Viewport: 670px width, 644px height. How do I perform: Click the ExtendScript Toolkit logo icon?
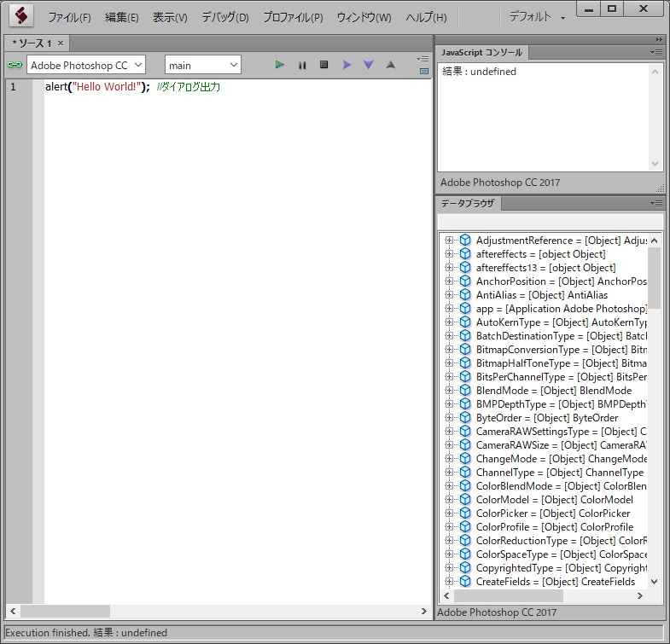tap(20, 16)
